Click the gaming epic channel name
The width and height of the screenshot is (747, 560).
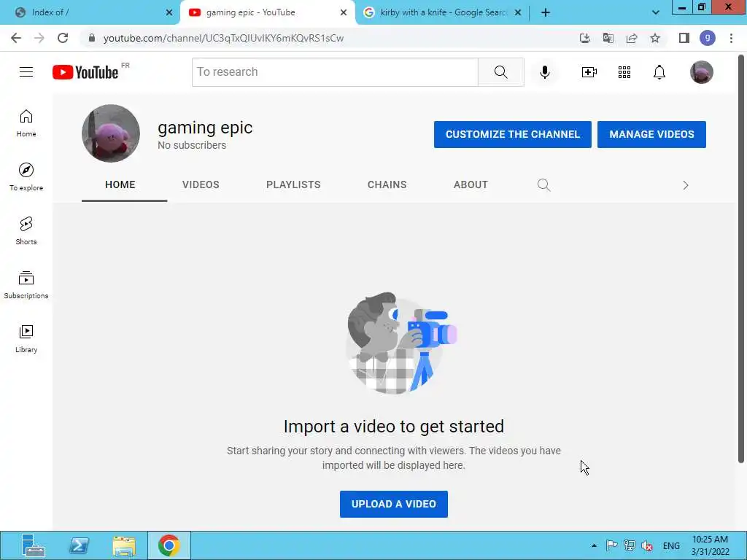coord(205,128)
